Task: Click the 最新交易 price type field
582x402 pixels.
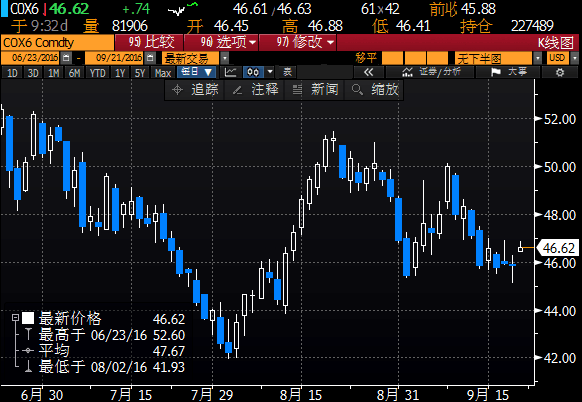Action: (x=191, y=58)
